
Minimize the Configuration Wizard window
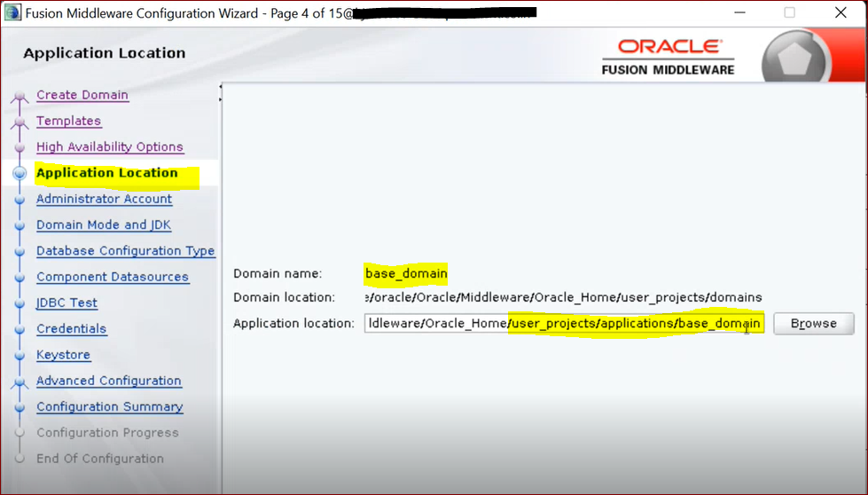pyautogui.click(x=739, y=12)
